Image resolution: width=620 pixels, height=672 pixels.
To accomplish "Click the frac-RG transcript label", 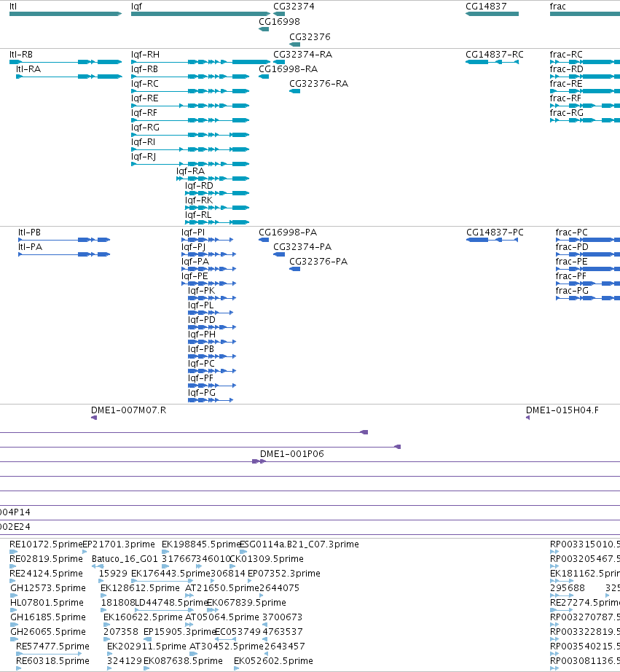I will tap(567, 113).
